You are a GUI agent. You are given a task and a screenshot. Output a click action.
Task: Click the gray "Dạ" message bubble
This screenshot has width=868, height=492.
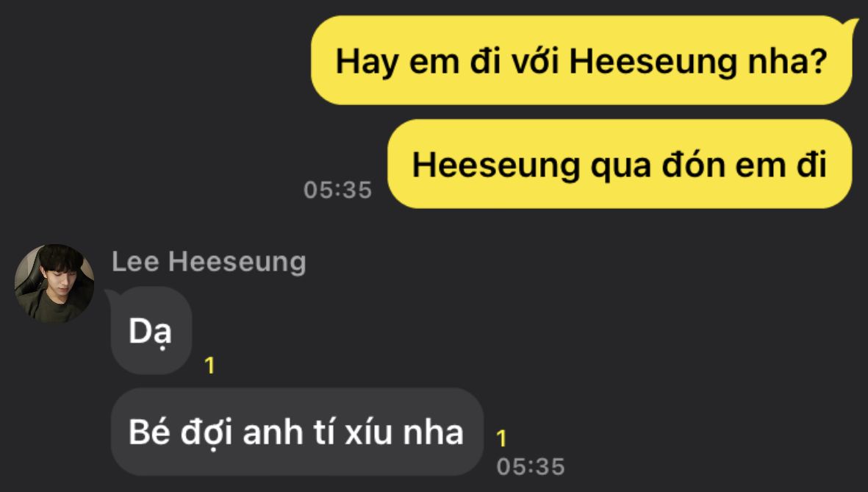[x=151, y=331]
